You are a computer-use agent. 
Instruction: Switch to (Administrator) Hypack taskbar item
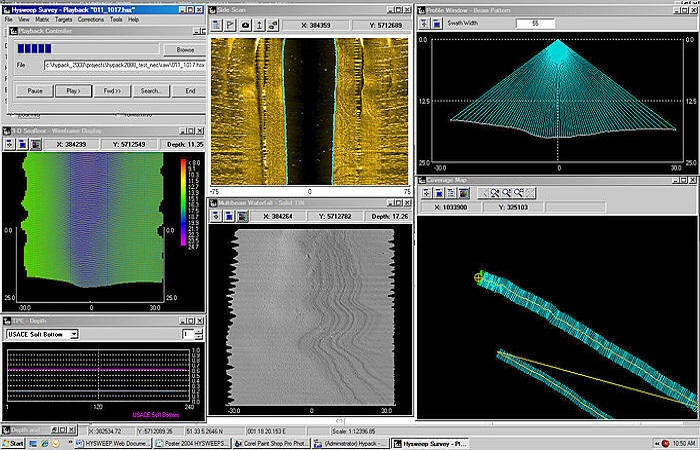click(350, 444)
